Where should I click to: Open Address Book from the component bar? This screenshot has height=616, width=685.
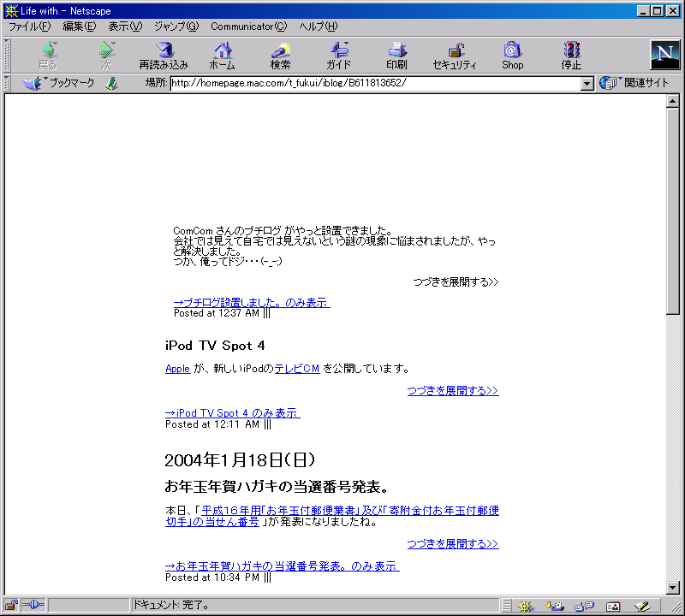coord(613,606)
